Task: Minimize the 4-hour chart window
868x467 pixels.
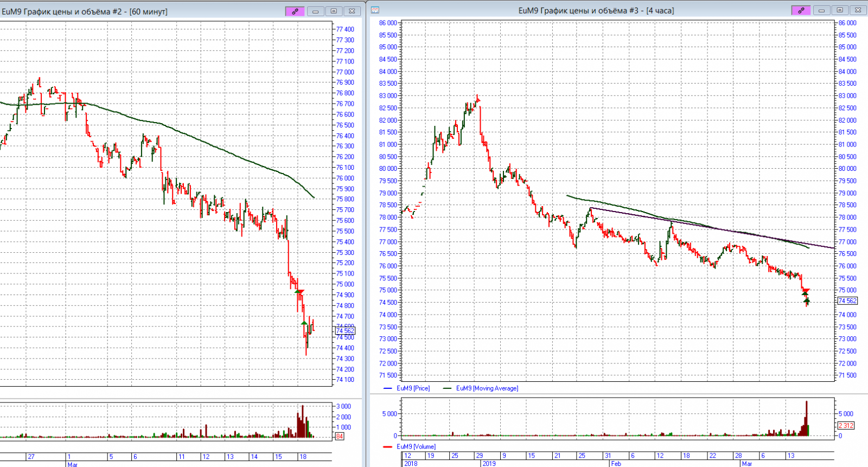Action: click(821, 10)
